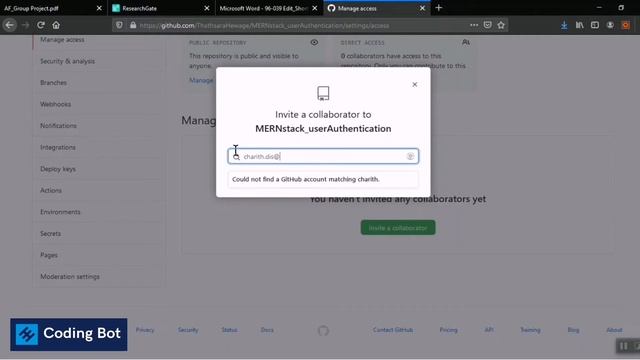
Task: Click the browser Back arrow
Action: click(x=9, y=25)
